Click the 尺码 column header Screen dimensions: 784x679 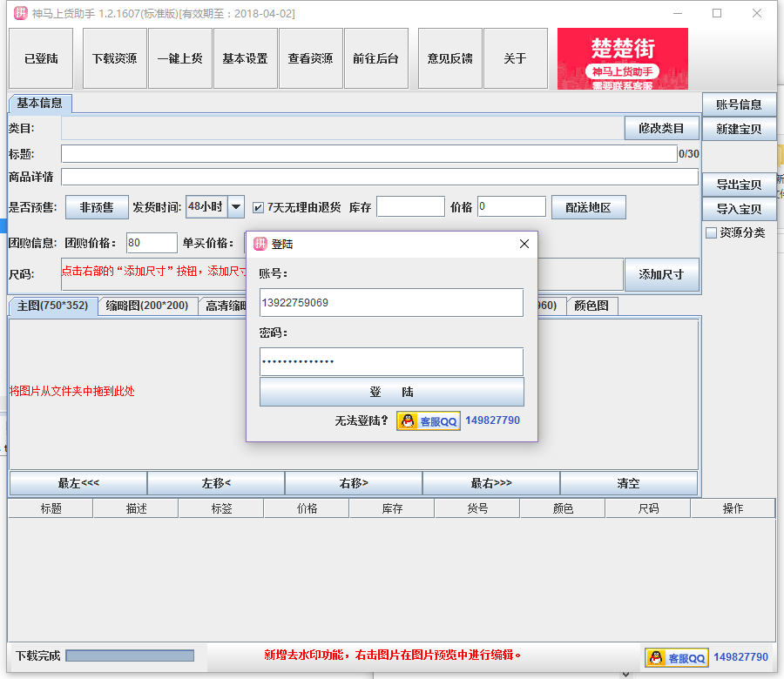point(648,508)
